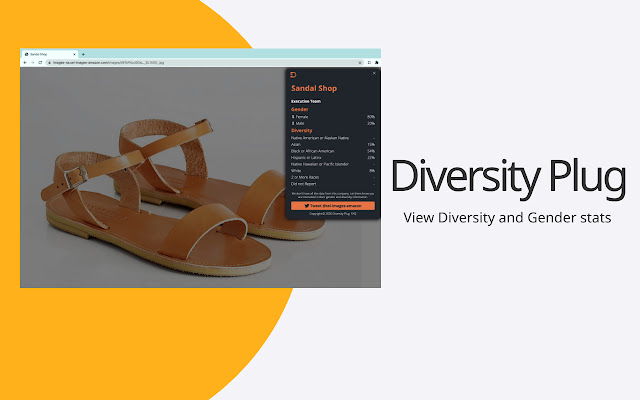
Task: Open a new tab with the plus button
Action: (83, 54)
